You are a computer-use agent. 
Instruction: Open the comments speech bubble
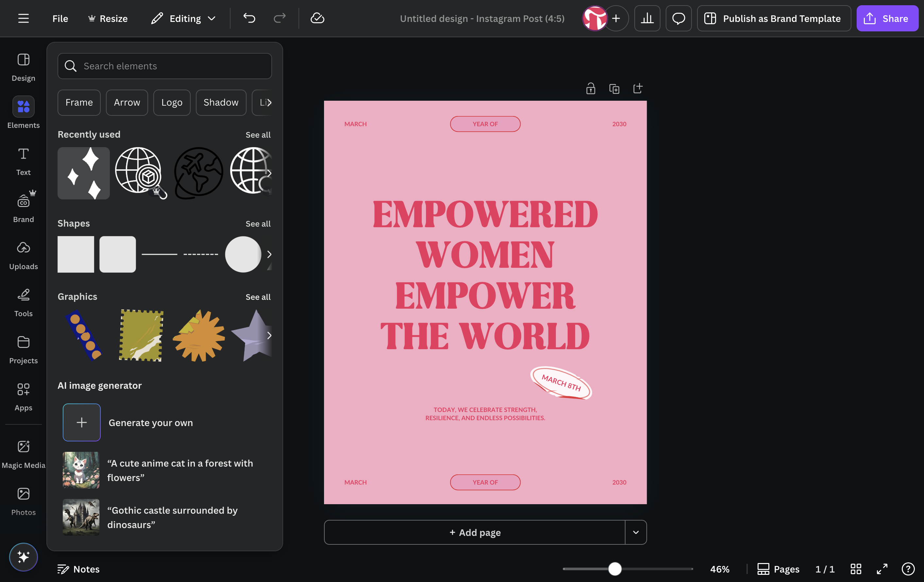[678, 18]
